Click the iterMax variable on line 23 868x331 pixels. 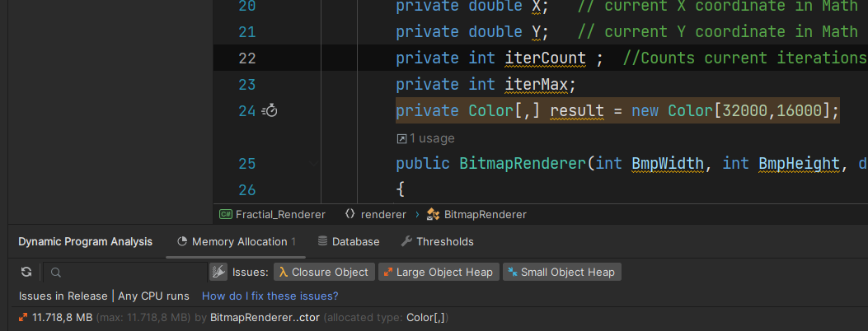[537, 84]
